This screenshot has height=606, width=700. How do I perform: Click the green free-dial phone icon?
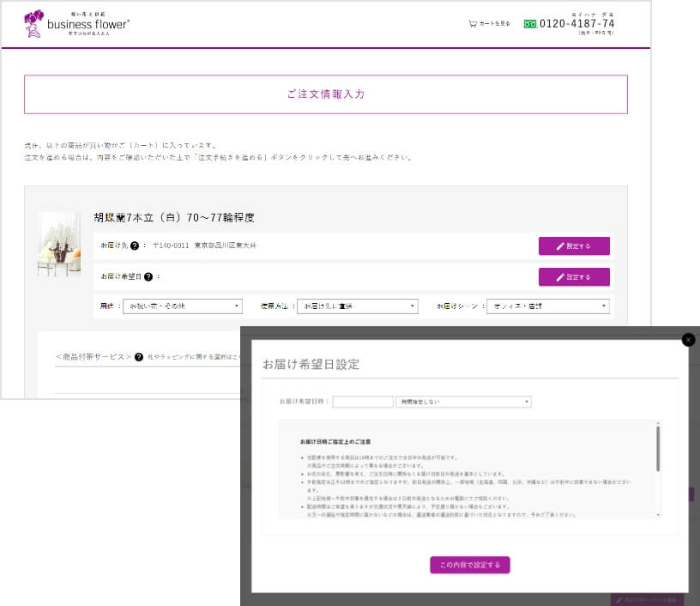click(x=529, y=24)
